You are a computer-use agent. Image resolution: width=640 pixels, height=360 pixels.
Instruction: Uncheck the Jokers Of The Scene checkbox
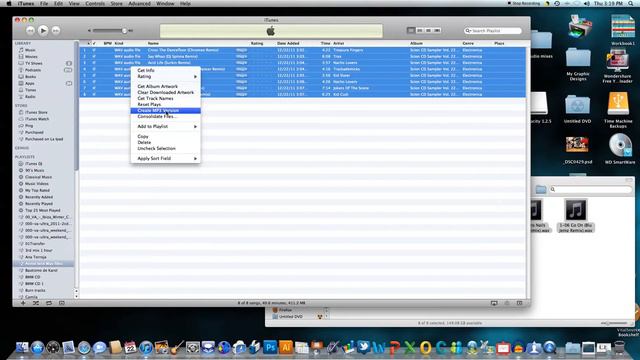94,88
